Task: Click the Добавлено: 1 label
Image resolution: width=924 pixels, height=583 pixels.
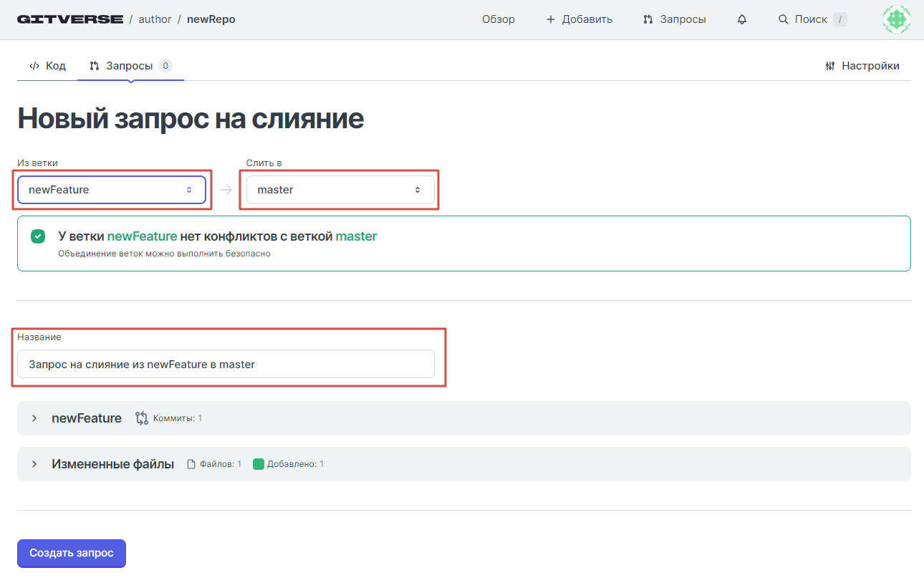Action: (x=295, y=464)
